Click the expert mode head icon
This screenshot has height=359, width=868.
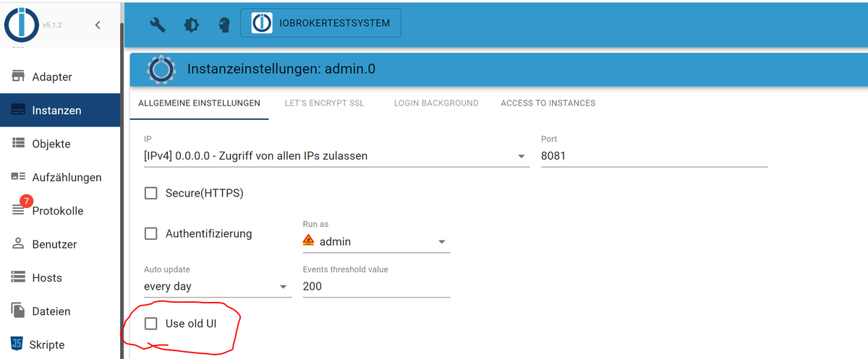coord(224,24)
